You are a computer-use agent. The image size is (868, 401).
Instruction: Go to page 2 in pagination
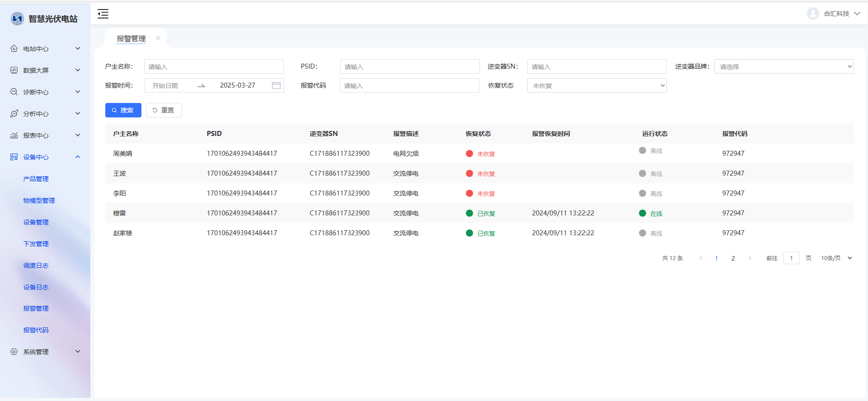click(x=733, y=258)
